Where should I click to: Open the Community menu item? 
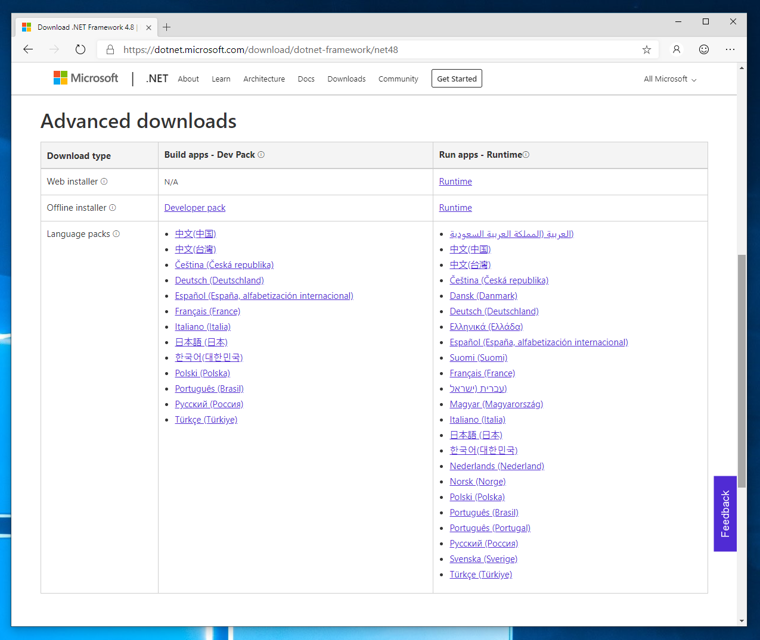click(x=398, y=79)
